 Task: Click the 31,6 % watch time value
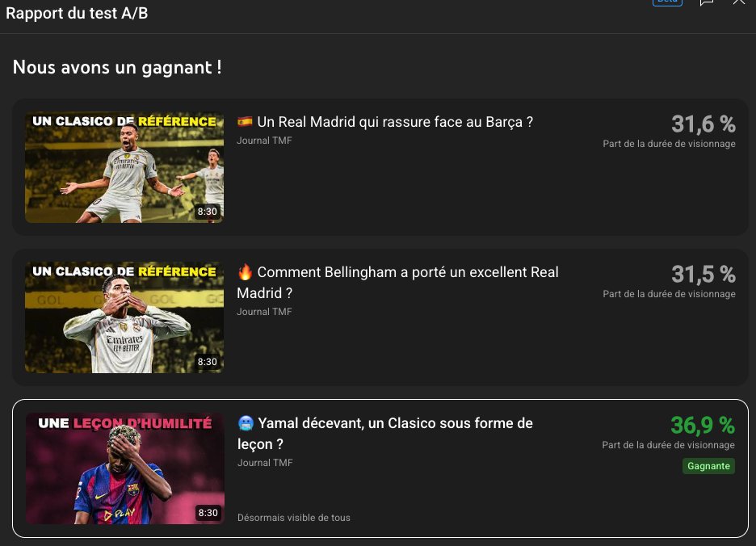[x=703, y=124]
